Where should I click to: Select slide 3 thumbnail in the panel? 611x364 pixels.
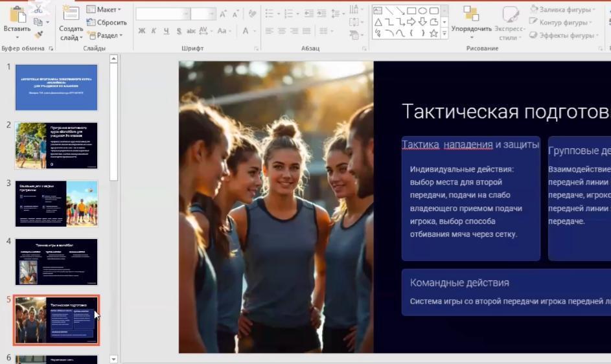(x=56, y=203)
